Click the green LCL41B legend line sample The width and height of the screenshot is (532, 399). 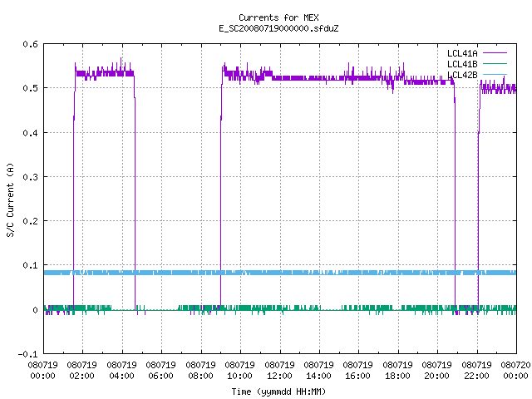pyautogui.click(x=495, y=63)
